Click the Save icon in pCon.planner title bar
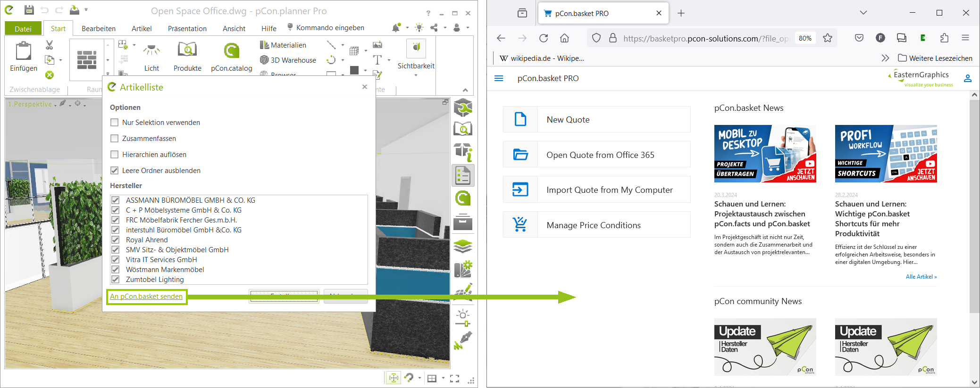980x388 pixels. pyautogui.click(x=29, y=9)
